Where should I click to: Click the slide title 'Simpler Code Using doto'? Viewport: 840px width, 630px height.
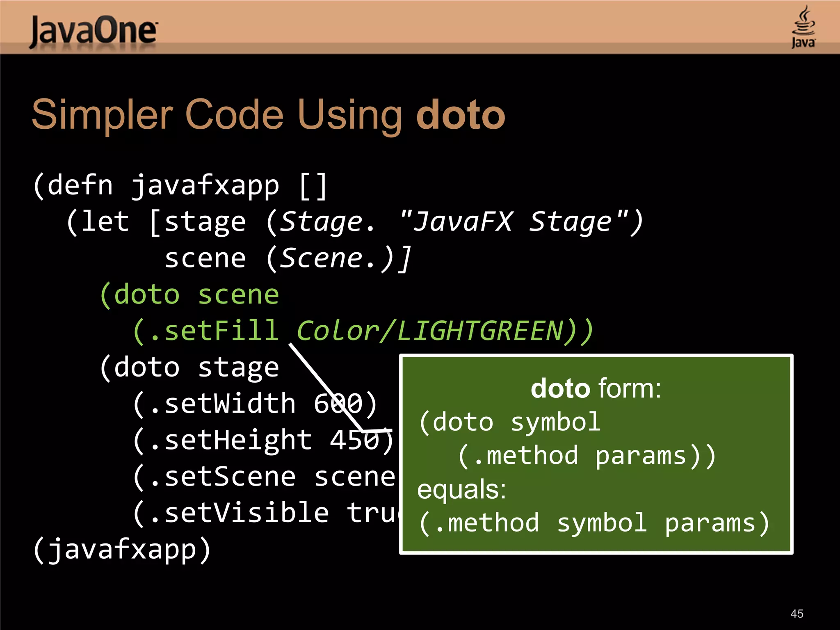coord(268,115)
